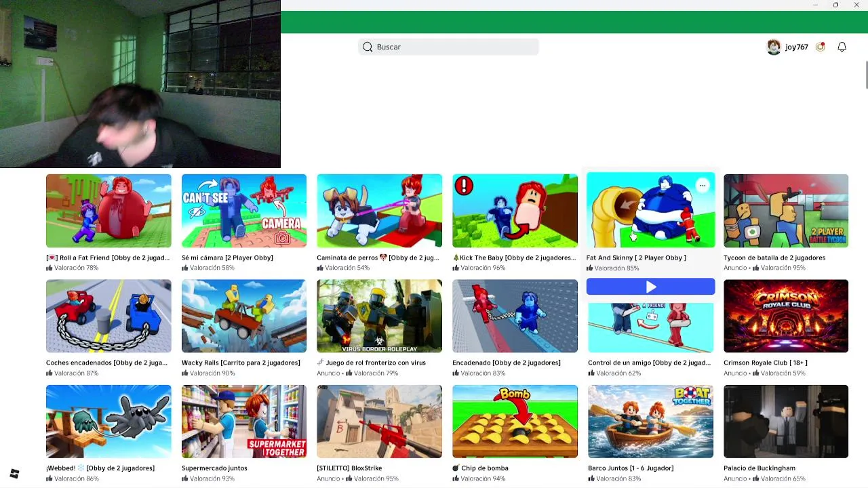Open the joy767 profile avatar

[774, 47]
